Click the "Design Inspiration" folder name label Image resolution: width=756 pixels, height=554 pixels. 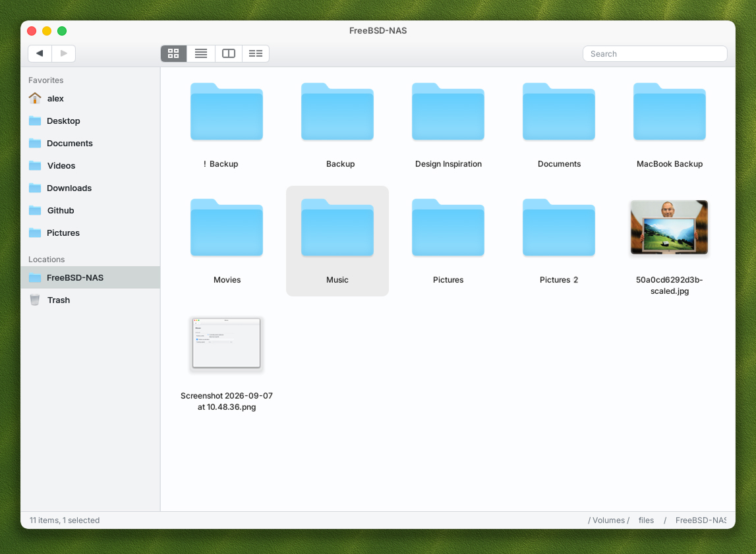(448, 164)
